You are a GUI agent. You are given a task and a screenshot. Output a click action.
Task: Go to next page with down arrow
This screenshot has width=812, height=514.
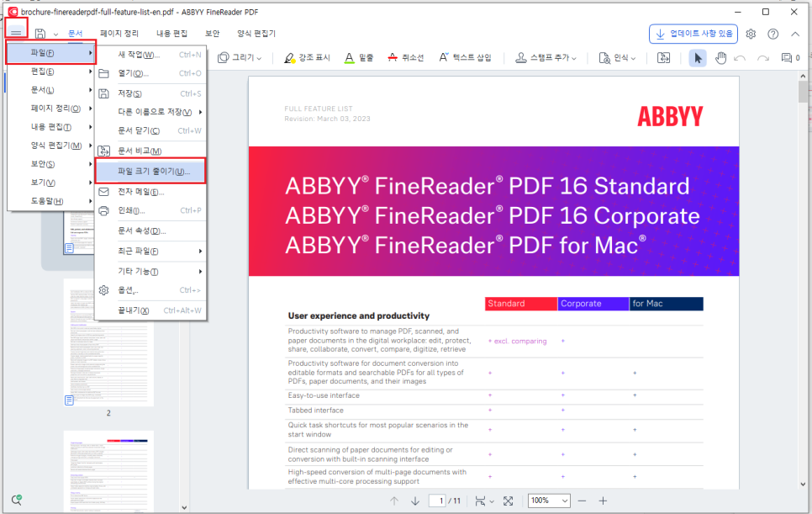click(x=414, y=501)
